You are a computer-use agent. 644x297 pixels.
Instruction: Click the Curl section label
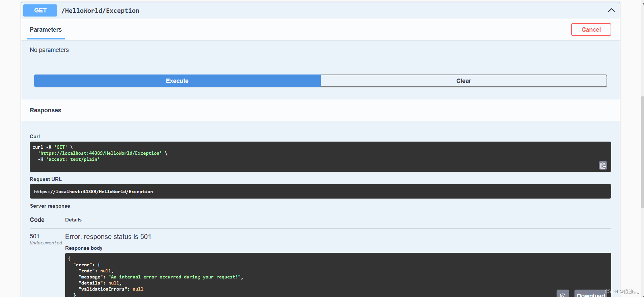coord(35,137)
